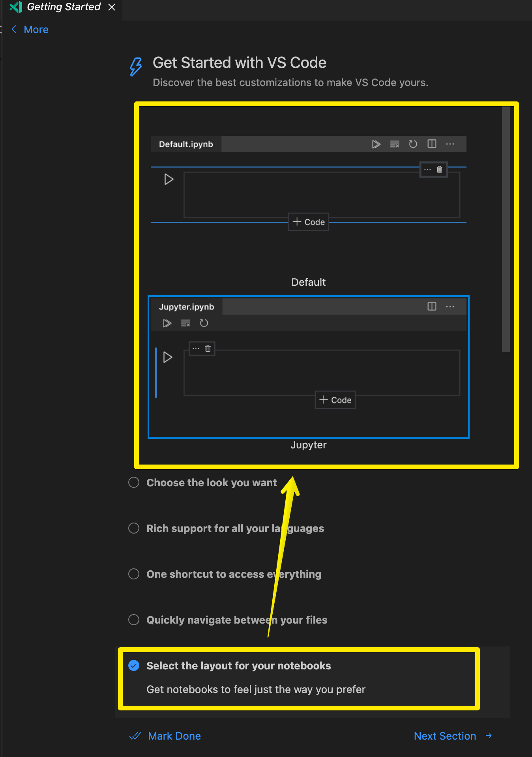
Task: Click the + Code button in Jupyter preview
Action: (x=335, y=400)
